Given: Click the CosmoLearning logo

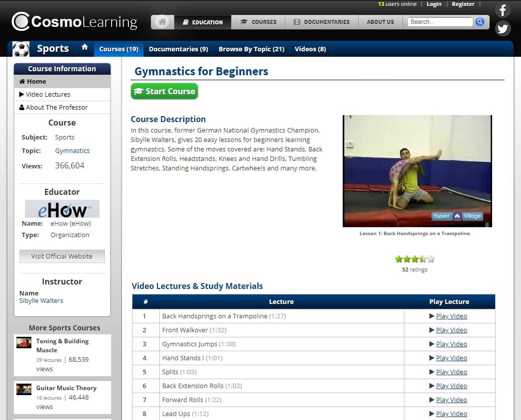Looking at the screenshot, I should 75,22.
